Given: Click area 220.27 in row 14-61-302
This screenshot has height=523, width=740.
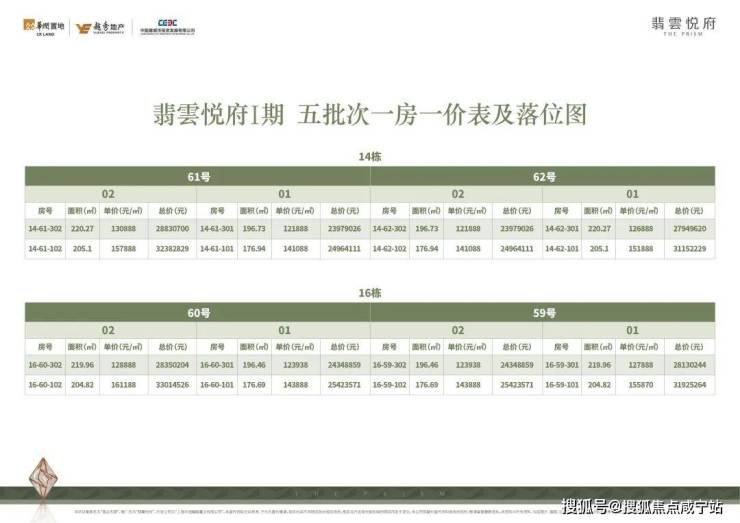Looking at the screenshot, I should [x=82, y=228].
